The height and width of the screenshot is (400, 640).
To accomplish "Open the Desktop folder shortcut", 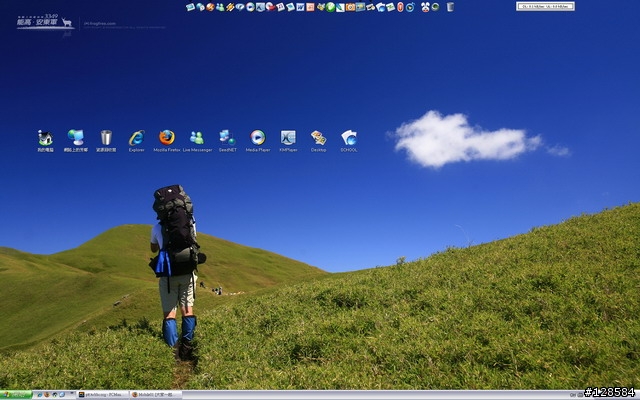I will click(318, 138).
